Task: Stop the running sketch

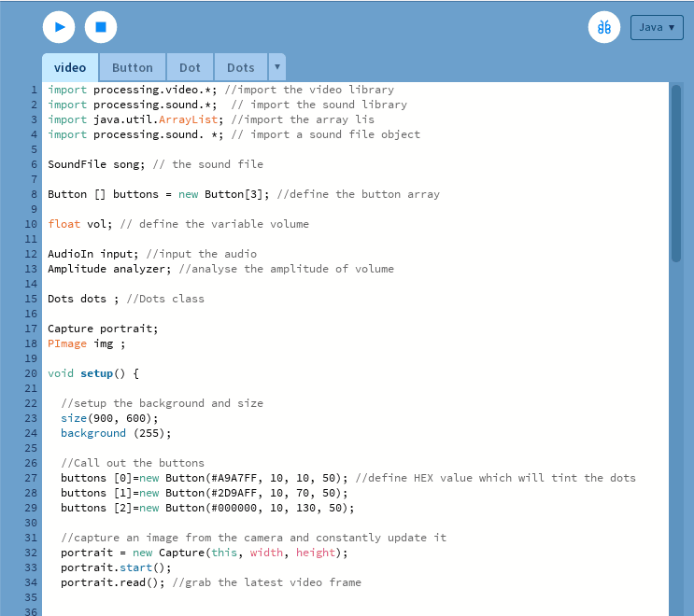Action: tap(101, 27)
